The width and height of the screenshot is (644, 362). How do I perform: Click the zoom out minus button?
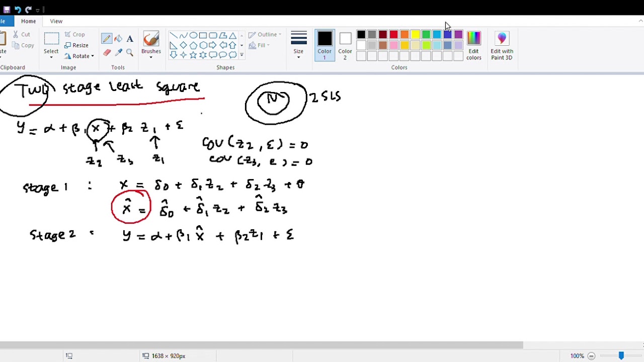click(592, 356)
